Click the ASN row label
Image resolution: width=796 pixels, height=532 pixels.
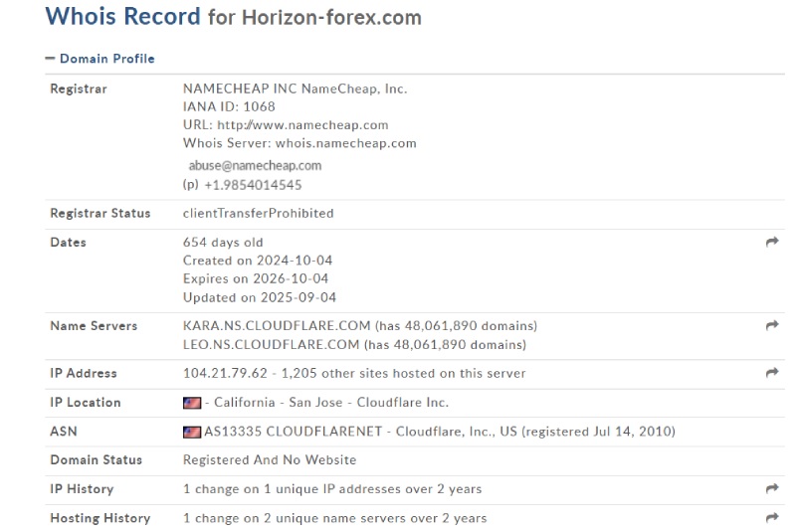point(64,432)
